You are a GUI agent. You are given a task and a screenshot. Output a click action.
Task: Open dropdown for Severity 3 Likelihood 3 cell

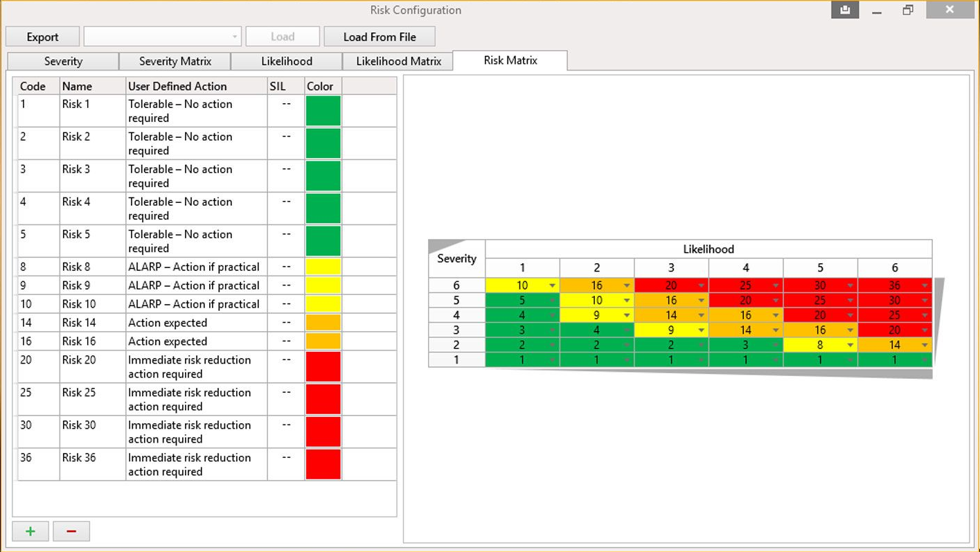[x=701, y=330]
